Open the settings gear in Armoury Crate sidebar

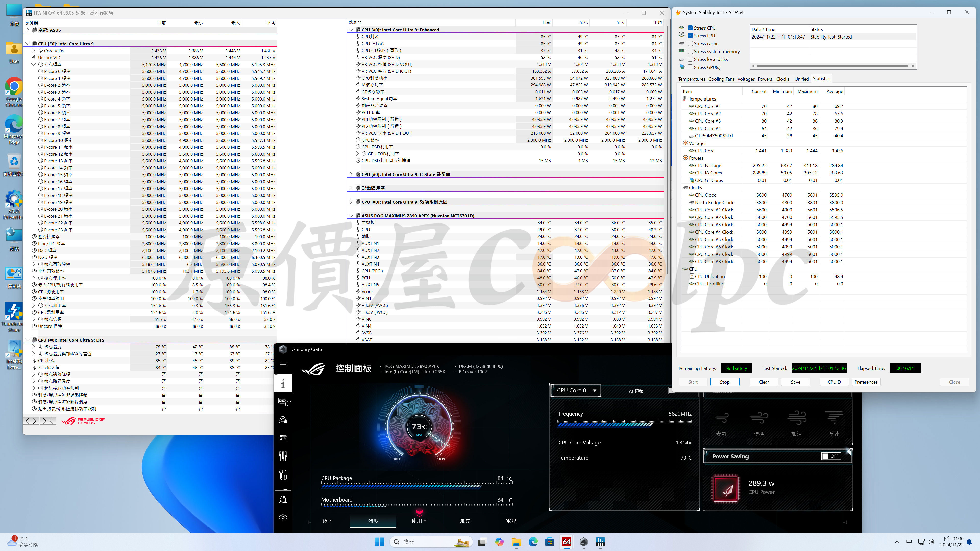[x=283, y=518]
